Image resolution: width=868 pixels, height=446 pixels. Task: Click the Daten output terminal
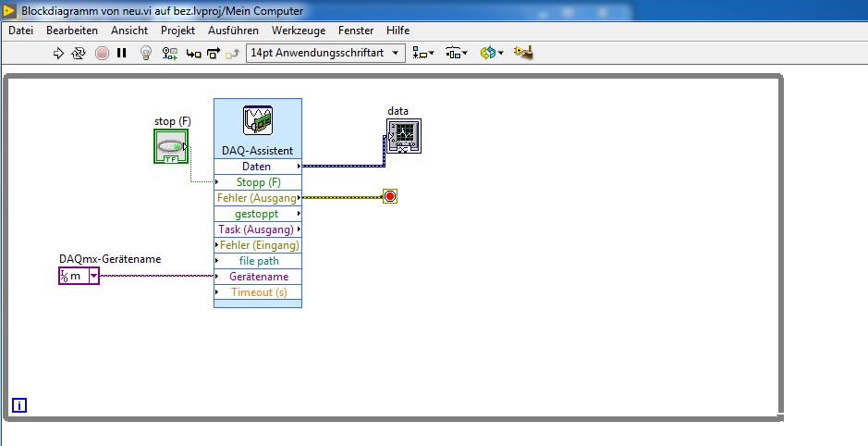(x=257, y=167)
